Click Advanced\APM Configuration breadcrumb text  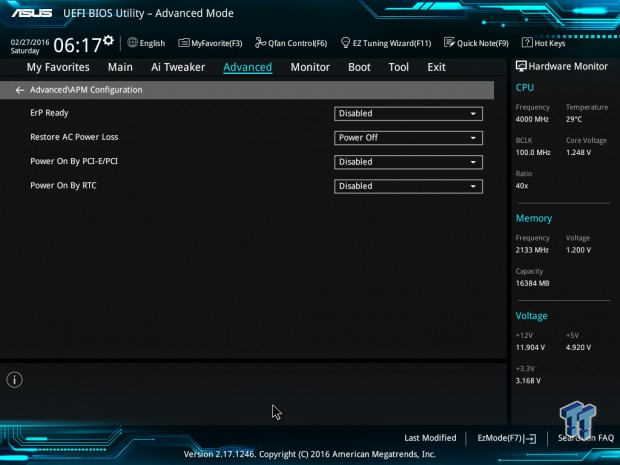[x=86, y=90]
